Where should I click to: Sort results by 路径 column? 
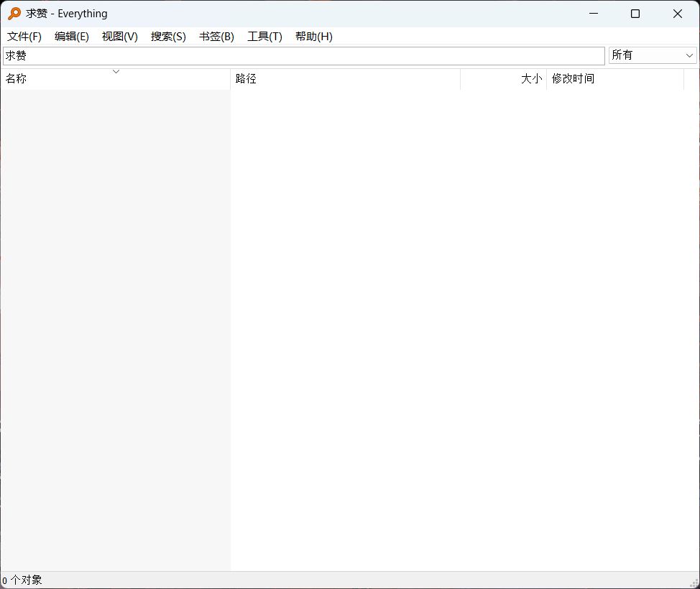click(x=345, y=79)
